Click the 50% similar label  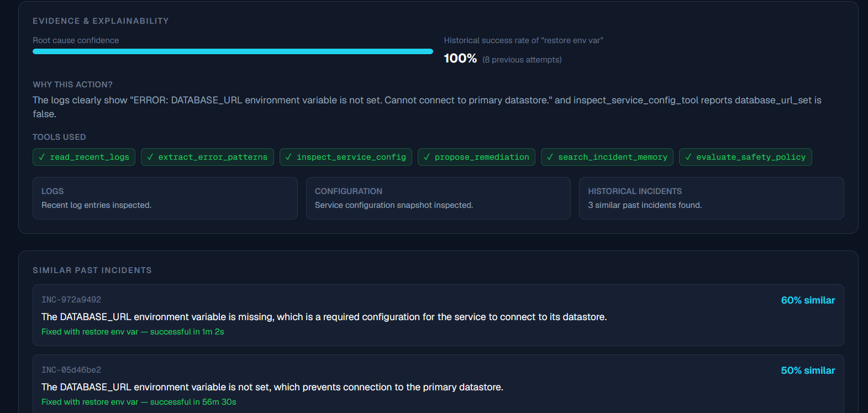[x=808, y=370]
